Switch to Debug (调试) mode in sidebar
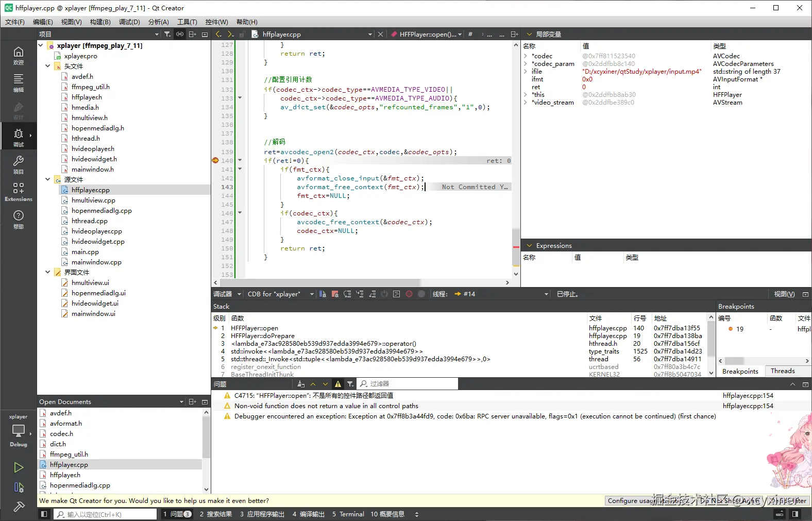The height and width of the screenshot is (521, 812). [x=18, y=137]
